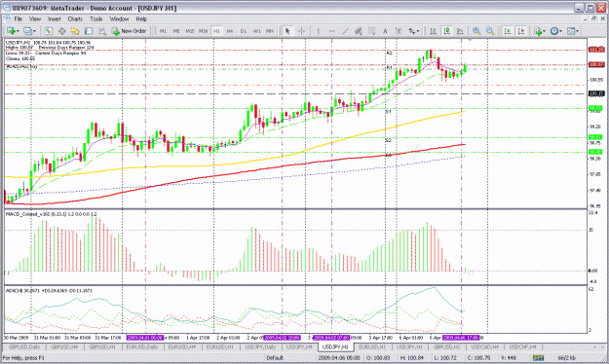Expand the new chart dropdown arrow
The width and height of the screenshot is (609, 364).
(18, 31)
